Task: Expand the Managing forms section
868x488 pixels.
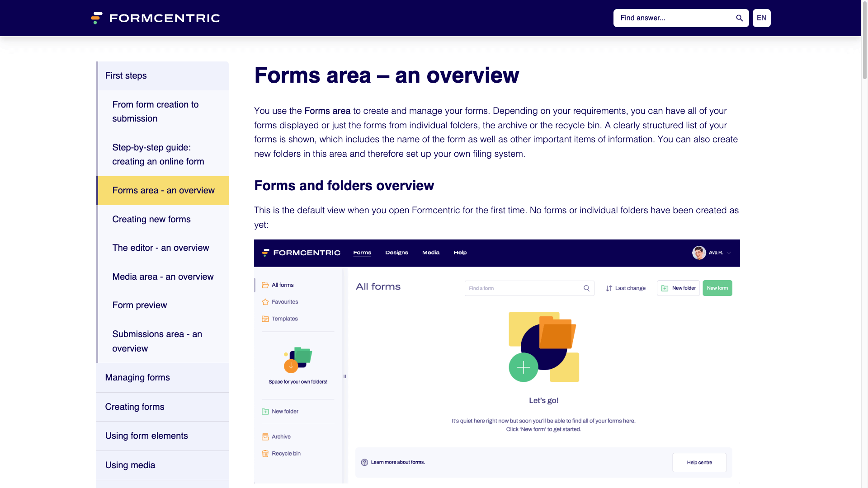Action: 137,377
